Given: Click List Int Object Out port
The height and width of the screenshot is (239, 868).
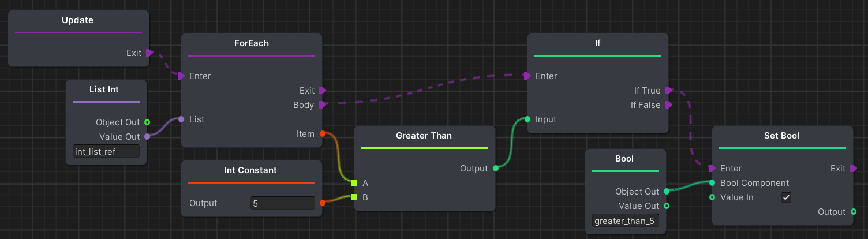Looking at the screenshot, I should [x=147, y=122].
